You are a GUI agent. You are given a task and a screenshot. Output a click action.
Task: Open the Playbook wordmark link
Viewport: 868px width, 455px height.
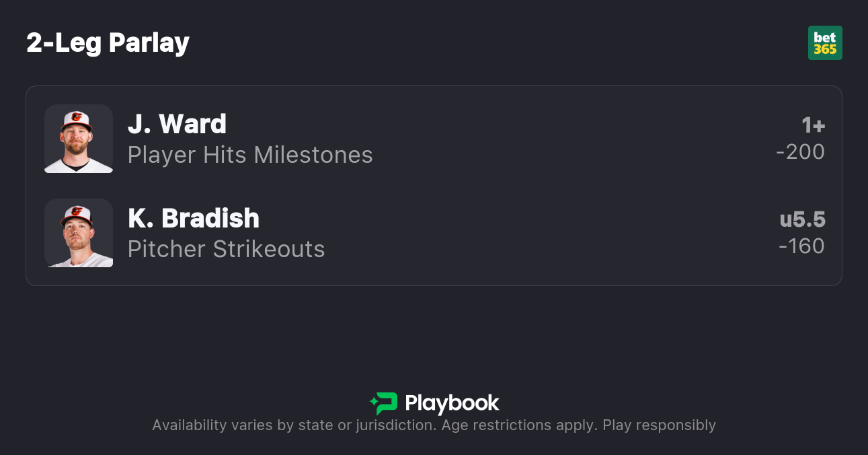452,403
